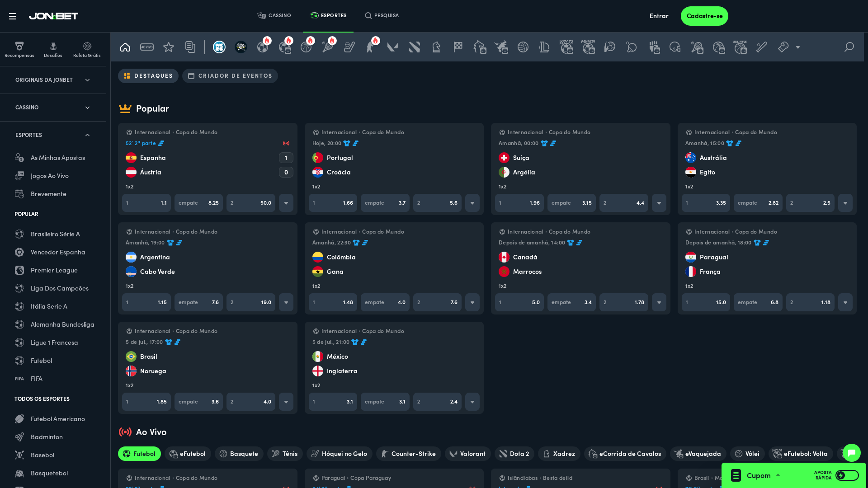
Task: Open the live chat bubble icon
Action: (852, 453)
